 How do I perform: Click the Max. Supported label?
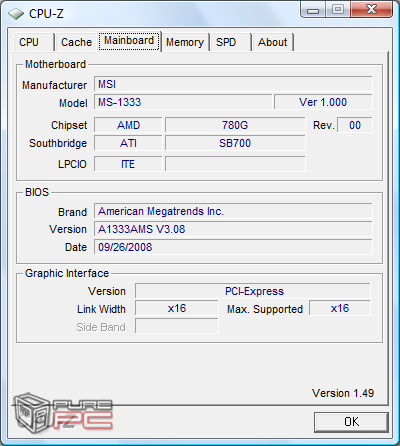(x=265, y=309)
